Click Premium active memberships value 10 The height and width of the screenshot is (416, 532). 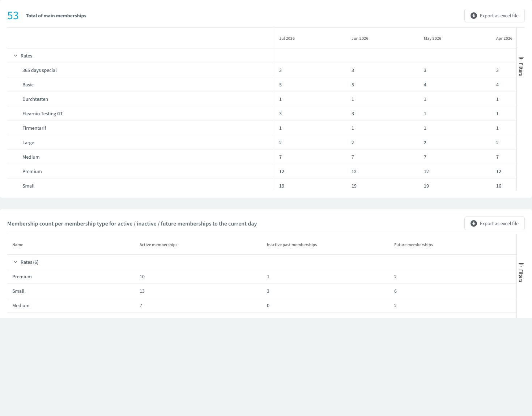142,276
